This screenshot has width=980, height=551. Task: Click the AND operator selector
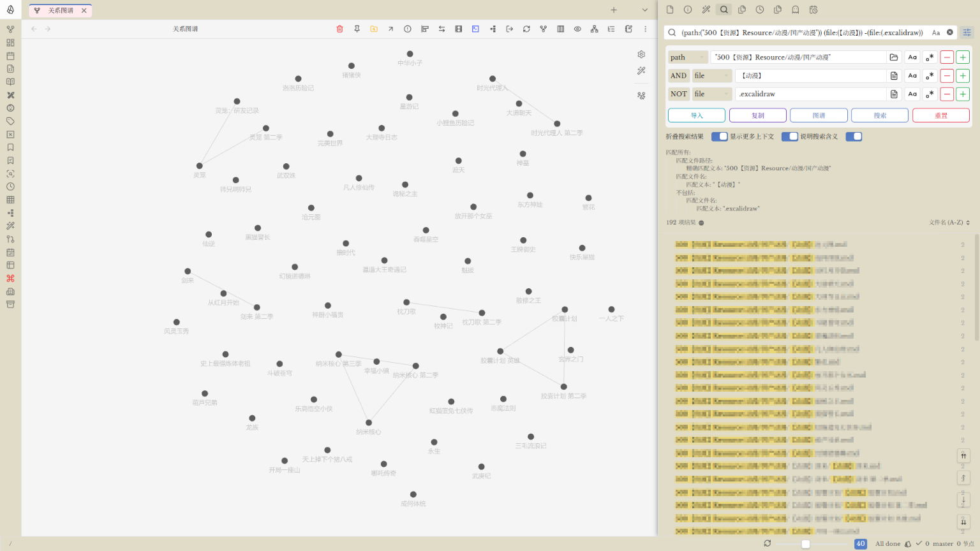[x=678, y=76]
